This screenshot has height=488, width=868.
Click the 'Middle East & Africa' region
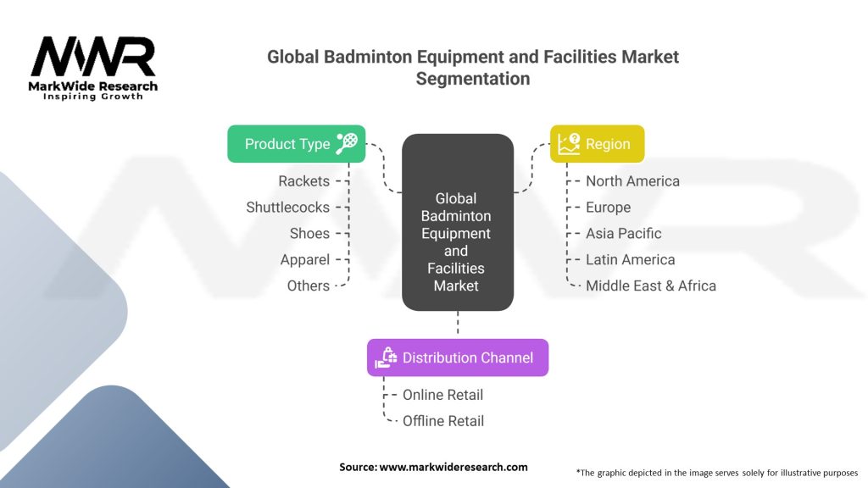(x=650, y=286)
